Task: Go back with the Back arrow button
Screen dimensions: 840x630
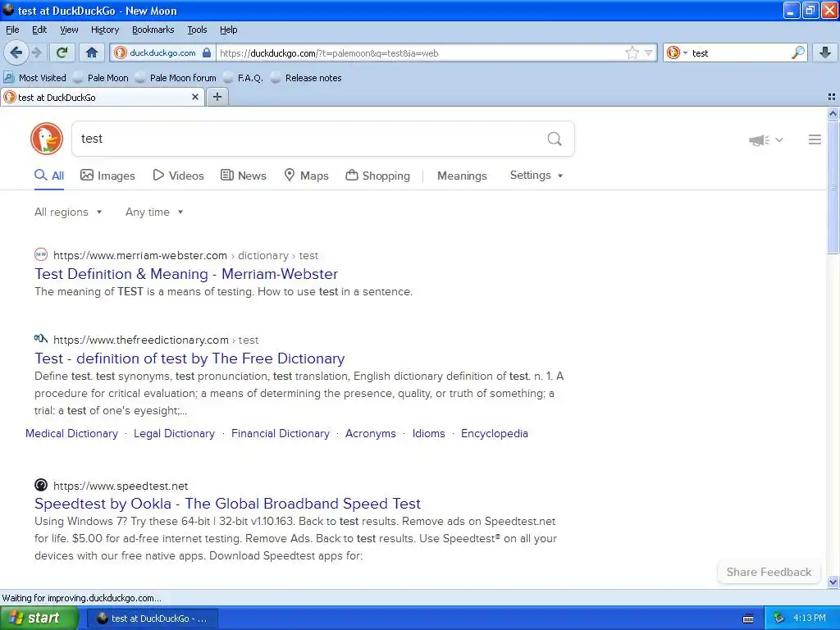Action: click(16, 52)
